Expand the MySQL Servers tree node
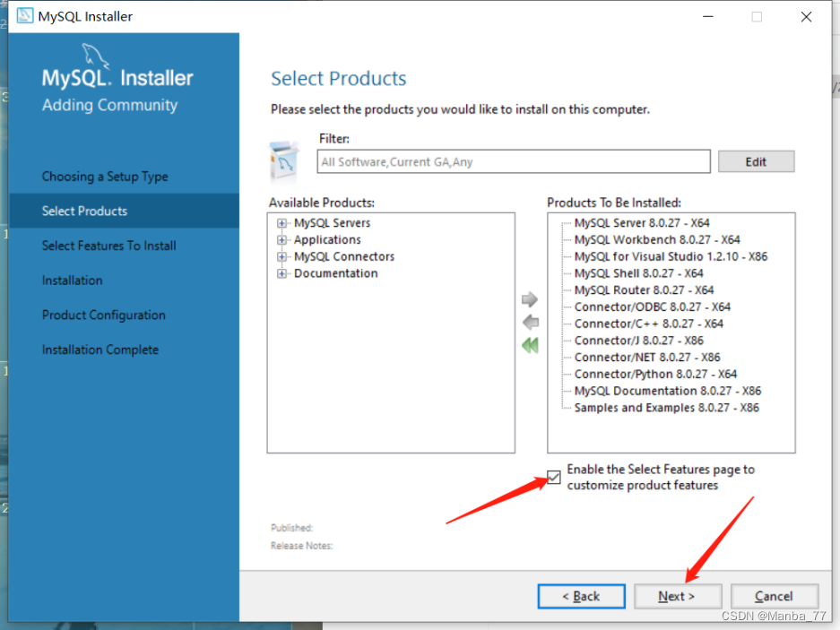Viewport: 840px width, 630px height. (x=281, y=223)
